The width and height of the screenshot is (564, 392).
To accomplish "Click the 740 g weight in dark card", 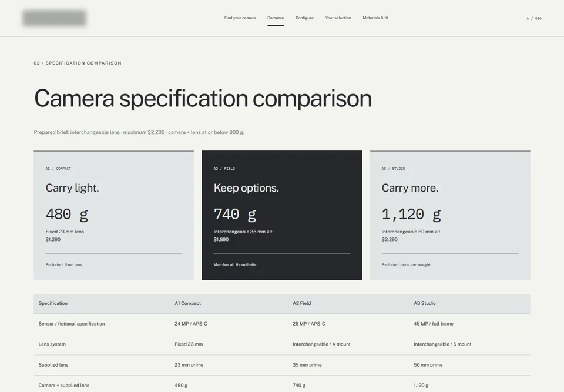I will click(235, 214).
